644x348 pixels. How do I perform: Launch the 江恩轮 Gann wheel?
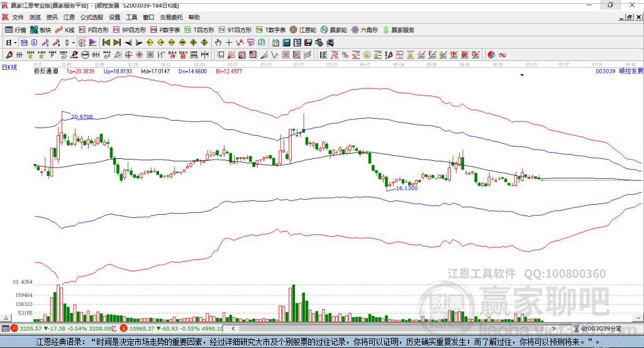point(303,30)
